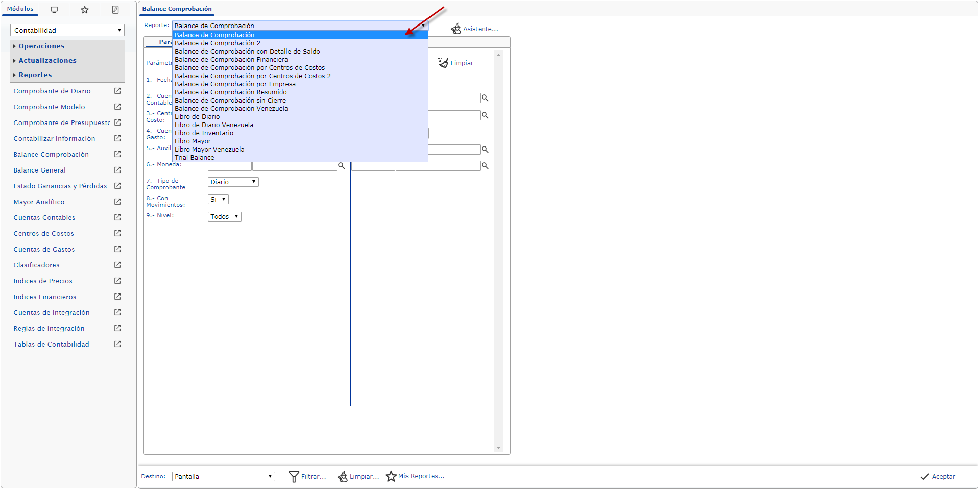980x490 pixels.
Task: Select Balance de Comprobación Resumido option
Action: click(x=300, y=92)
